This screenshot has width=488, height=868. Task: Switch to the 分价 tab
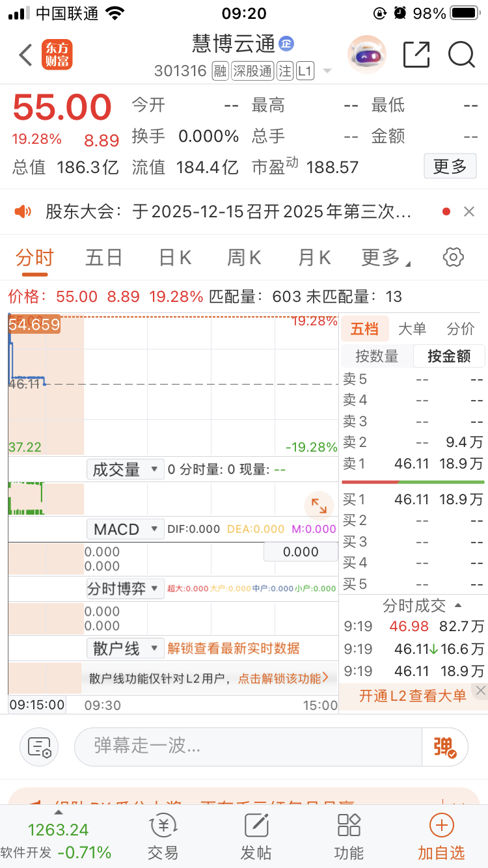pyautogui.click(x=461, y=329)
